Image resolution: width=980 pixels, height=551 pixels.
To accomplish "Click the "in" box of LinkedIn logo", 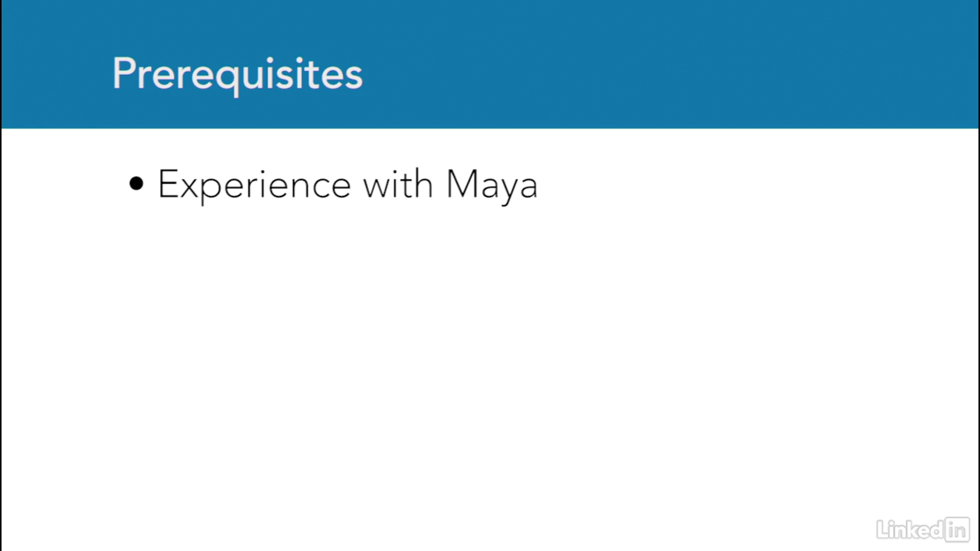I will pyautogui.click(x=958, y=529).
